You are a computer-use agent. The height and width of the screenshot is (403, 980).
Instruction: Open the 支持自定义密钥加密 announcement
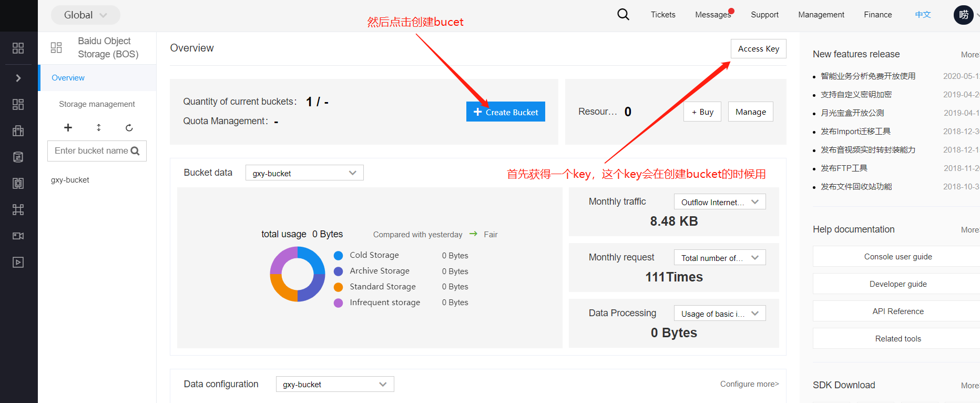click(856, 95)
